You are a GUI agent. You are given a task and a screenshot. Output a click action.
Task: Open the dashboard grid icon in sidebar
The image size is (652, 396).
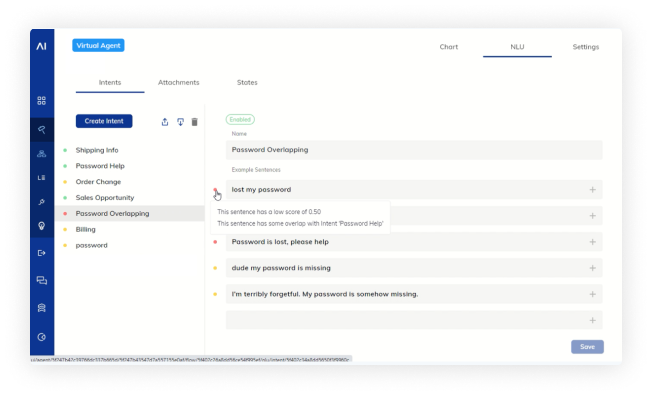41,101
